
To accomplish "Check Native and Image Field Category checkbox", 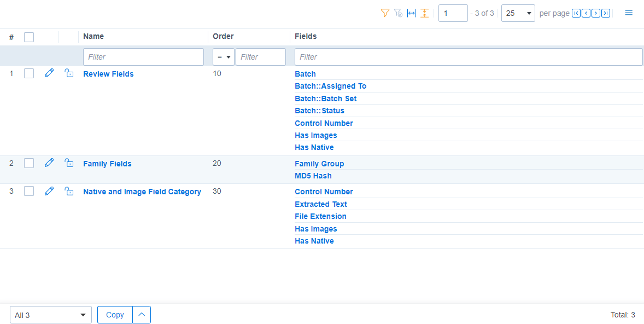I will coord(29,191).
